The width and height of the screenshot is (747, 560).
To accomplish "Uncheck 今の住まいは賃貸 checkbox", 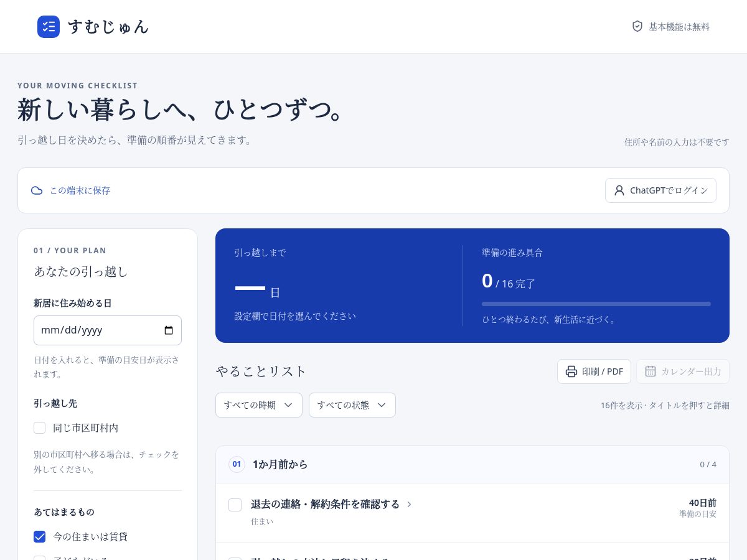I will [x=40, y=536].
